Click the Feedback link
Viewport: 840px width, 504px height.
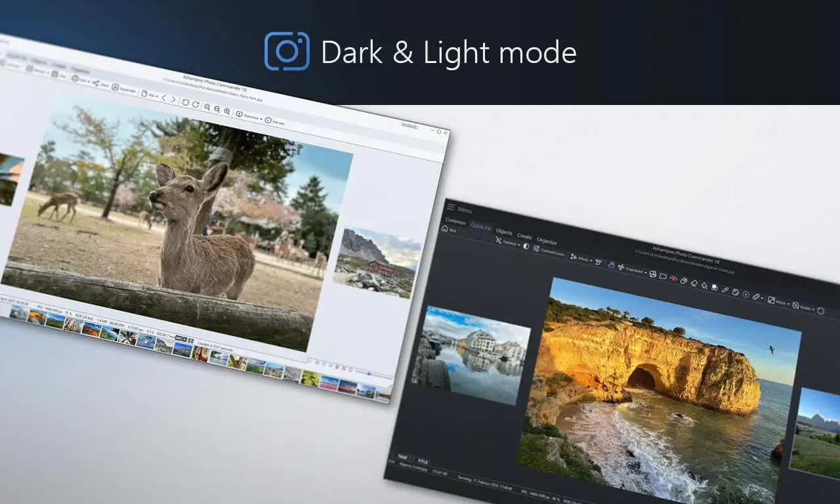[408, 125]
